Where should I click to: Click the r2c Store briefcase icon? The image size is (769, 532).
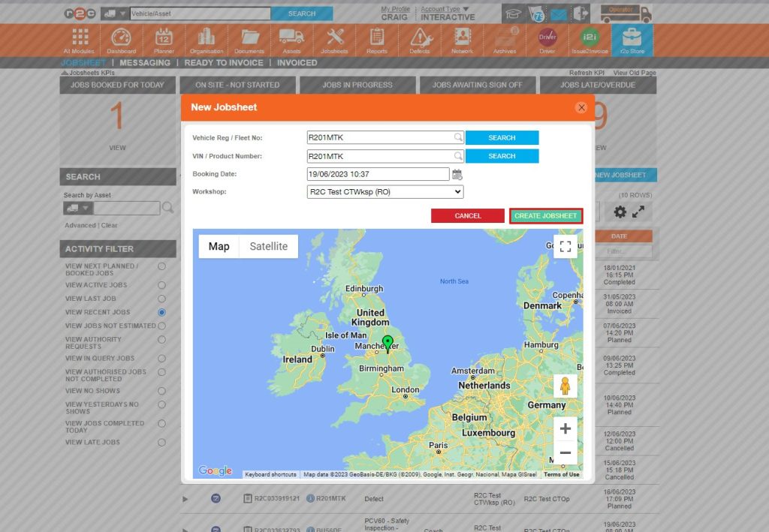click(631, 38)
